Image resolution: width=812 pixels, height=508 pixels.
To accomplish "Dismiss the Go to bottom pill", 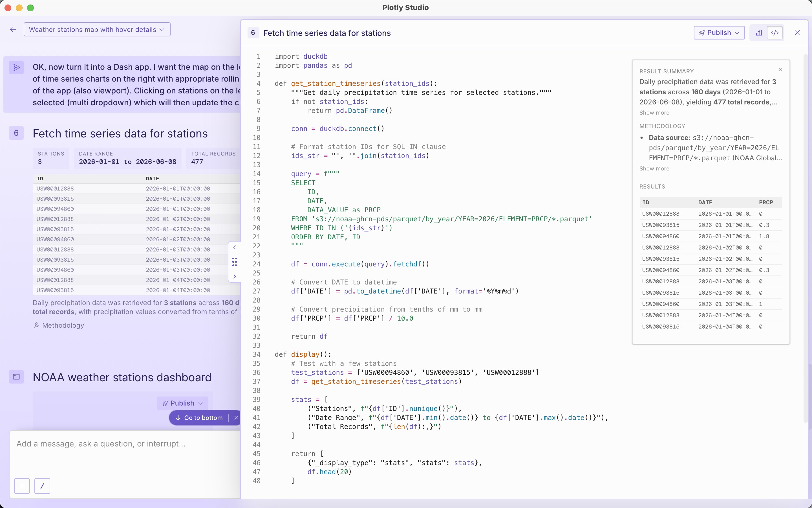I will pos(236,418).
